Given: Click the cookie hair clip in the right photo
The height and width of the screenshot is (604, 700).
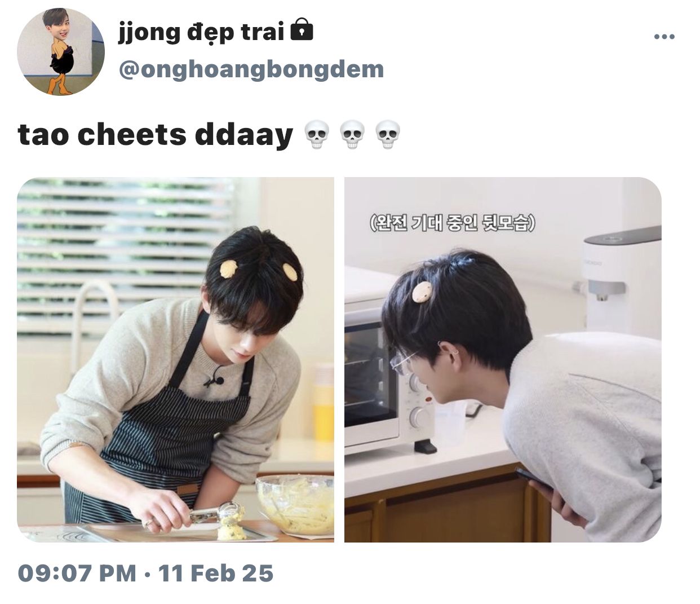Looking at the screenshot, I should [x=422, y=292].
